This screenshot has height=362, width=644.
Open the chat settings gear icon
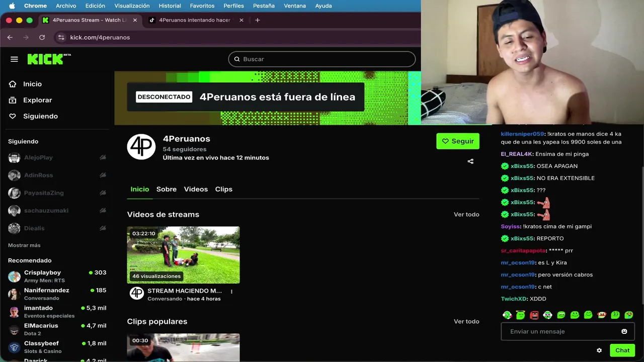(599, 350)
